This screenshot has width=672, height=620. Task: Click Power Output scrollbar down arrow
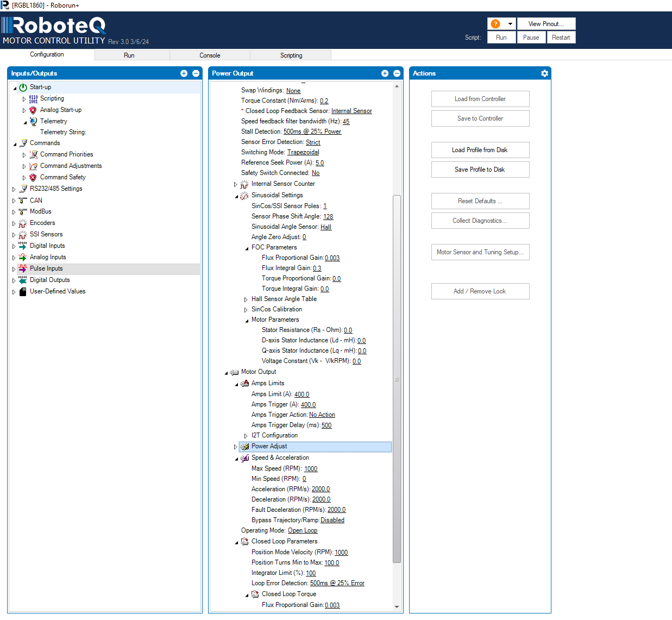pyautogui.click(x=397, y=607)
